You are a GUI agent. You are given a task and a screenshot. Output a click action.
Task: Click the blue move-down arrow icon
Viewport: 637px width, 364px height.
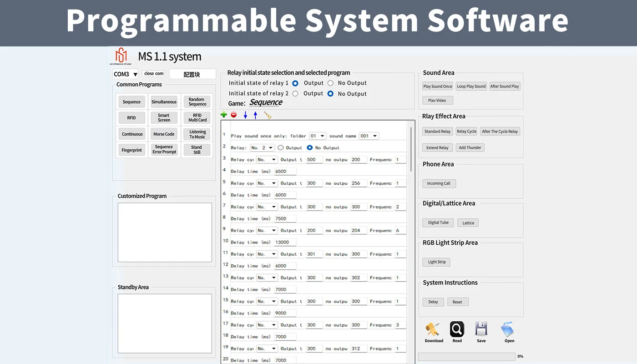click(x=245, y=115)
